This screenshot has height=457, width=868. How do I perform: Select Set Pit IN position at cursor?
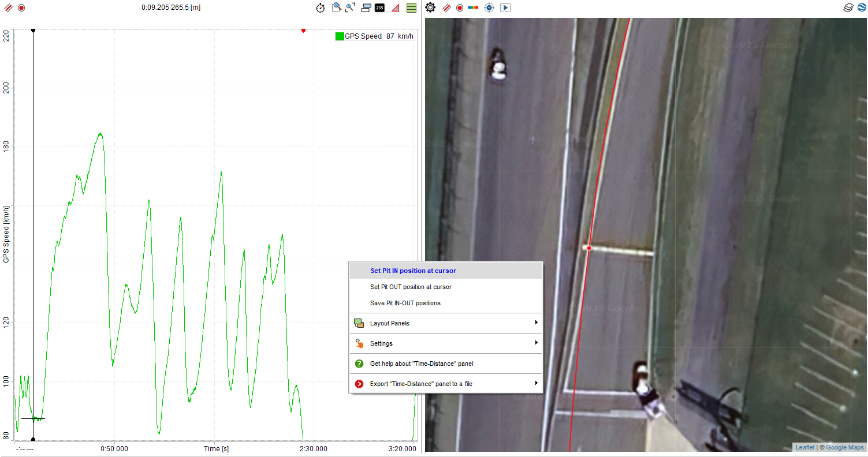coord(413,271)
